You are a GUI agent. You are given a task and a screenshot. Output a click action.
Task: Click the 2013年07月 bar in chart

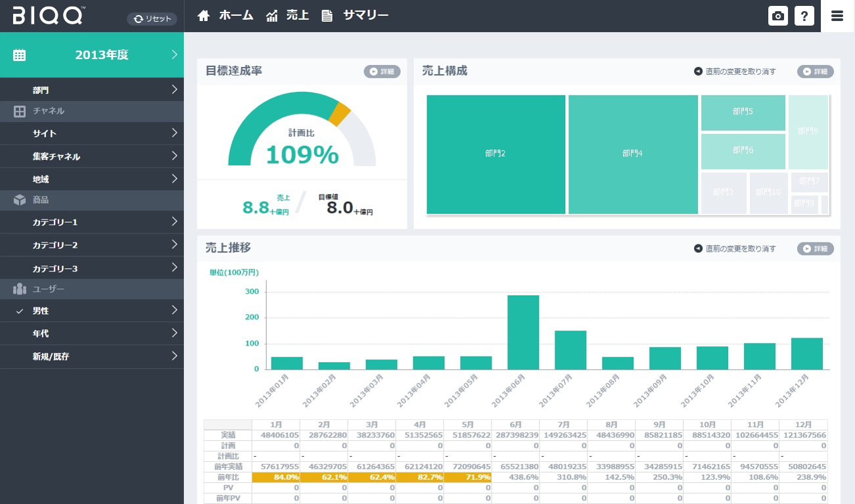pos(570,350)
